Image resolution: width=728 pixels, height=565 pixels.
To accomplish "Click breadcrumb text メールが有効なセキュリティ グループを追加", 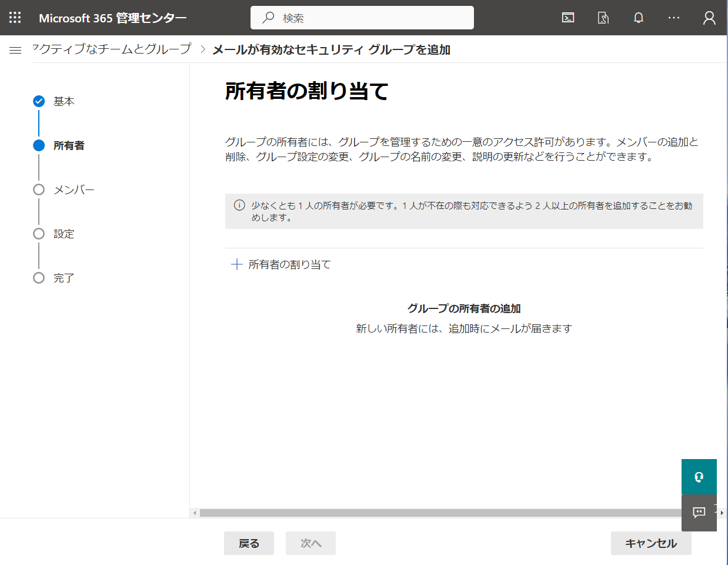I will pyautogui.click(x=331, y=49).
